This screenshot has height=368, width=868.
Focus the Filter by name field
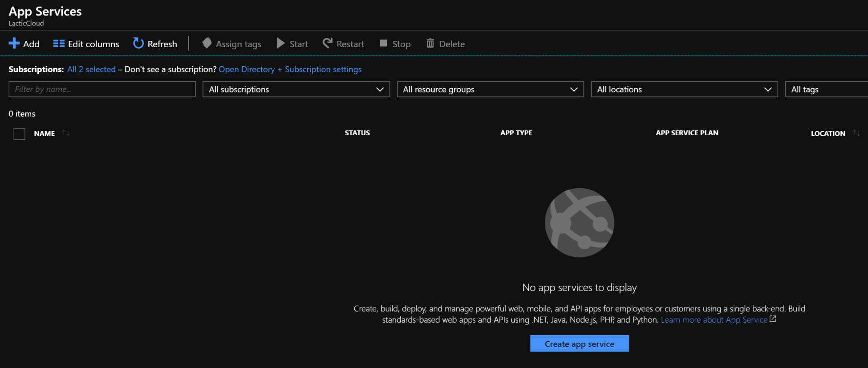[102, 89]
